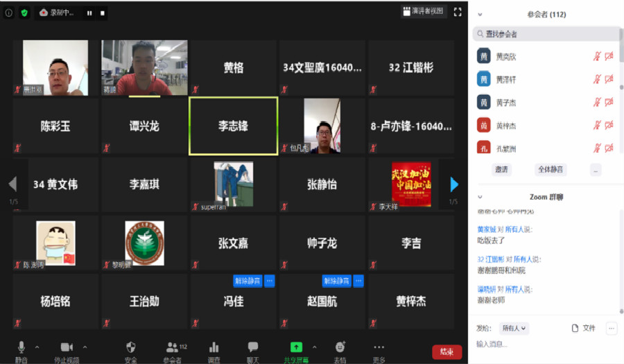Toggle microphone for 黄奕欣 in participant list
Viewport: 624px width, 364px height.
coord(596,56)
